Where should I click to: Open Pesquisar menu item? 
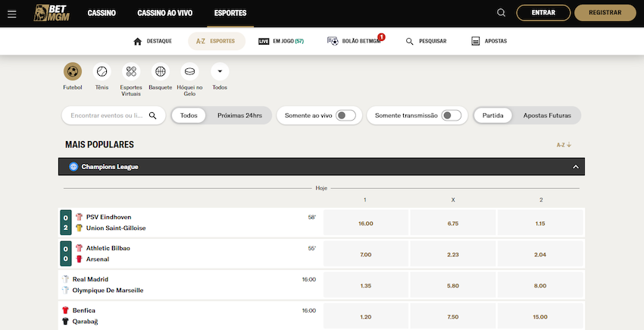tap(426, 41)
